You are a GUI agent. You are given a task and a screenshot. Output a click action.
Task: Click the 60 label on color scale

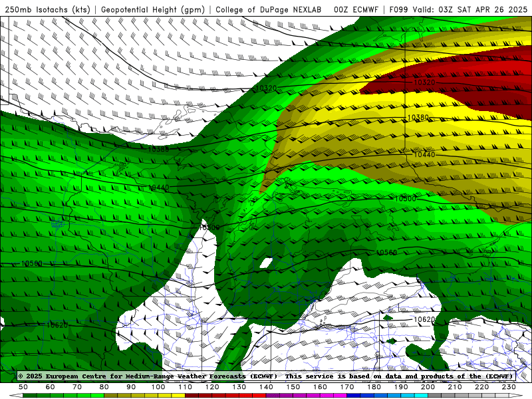(51, 387)
